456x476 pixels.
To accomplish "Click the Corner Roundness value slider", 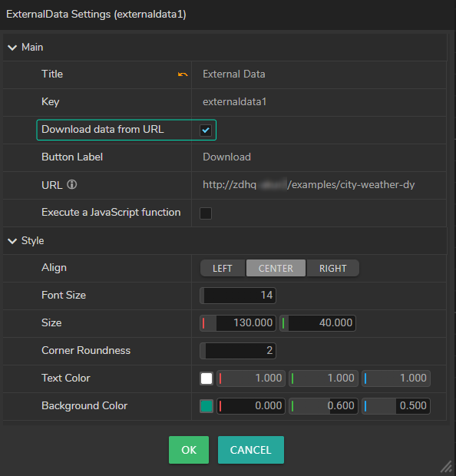I will (x=238, y=351).
